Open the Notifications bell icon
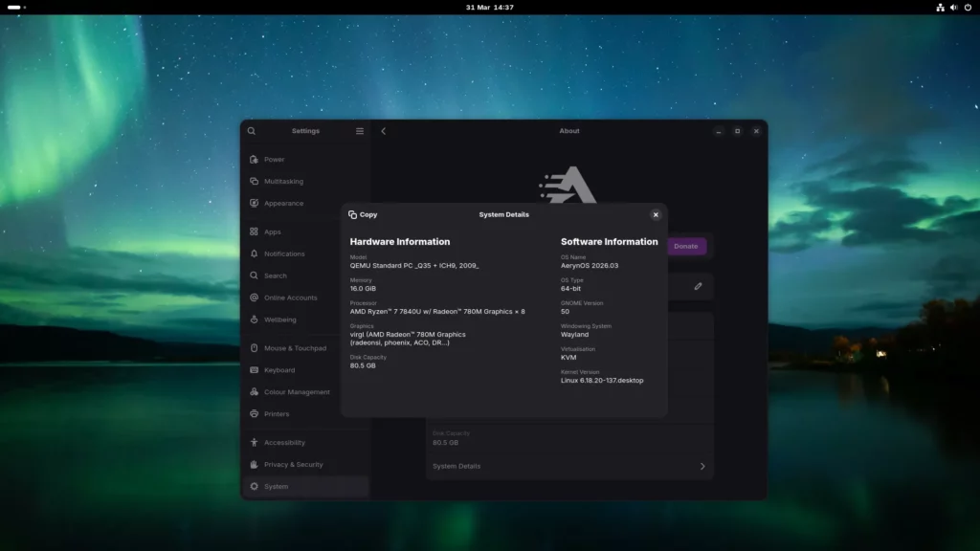Image resolution: width=980 pixels, height=551 pixels. 252,253
